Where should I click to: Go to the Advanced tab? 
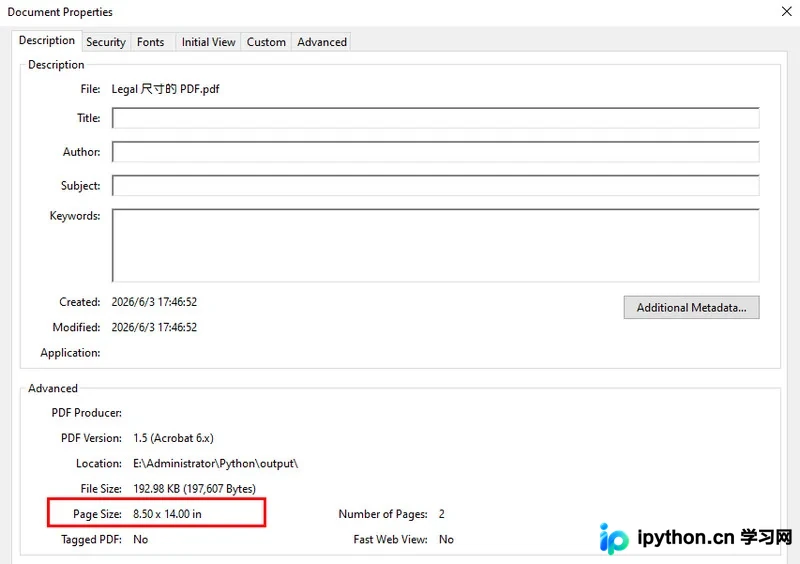point(322,42)
